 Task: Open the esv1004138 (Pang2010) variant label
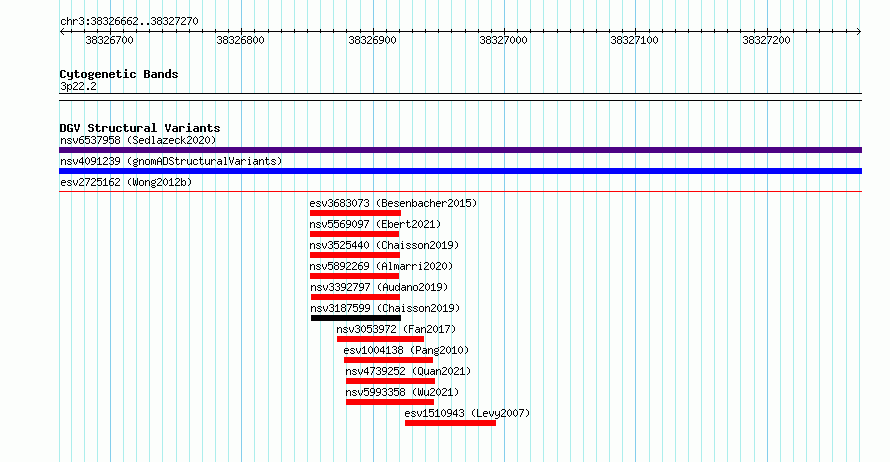[x=406, y=350]
